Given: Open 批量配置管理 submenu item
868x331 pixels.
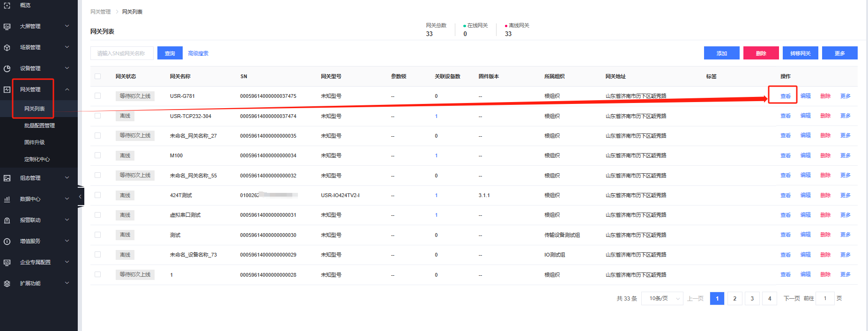Looking at the screenshot, I should 39,125.
